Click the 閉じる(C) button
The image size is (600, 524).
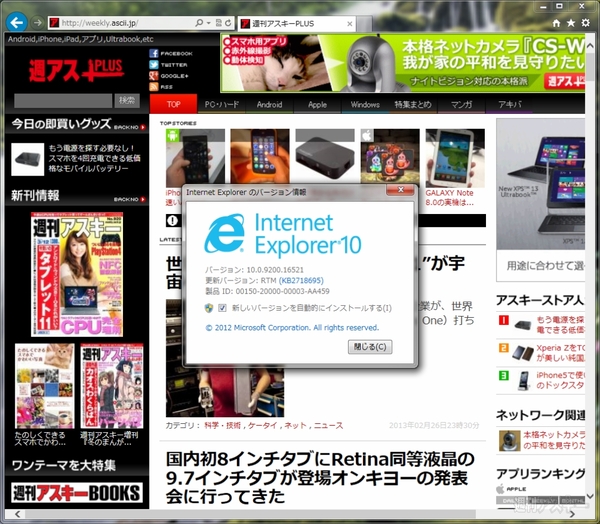click(370, 347)
